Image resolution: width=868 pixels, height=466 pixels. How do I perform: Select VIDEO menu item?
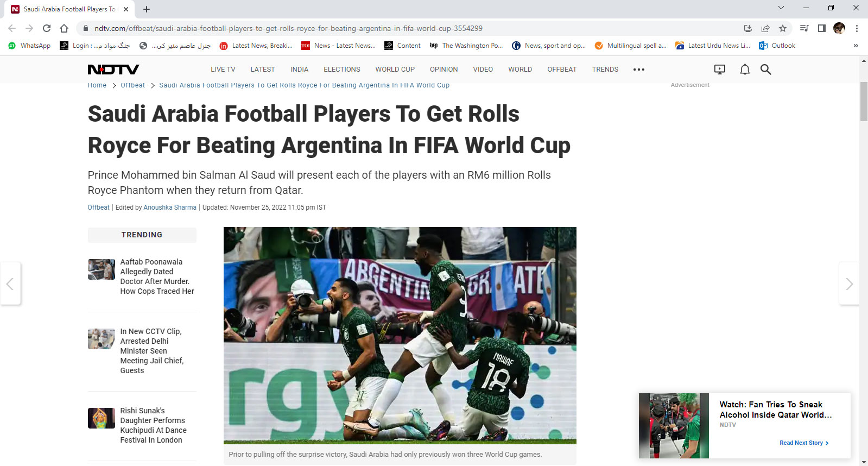pyautogui.click(x=483, y=70)
